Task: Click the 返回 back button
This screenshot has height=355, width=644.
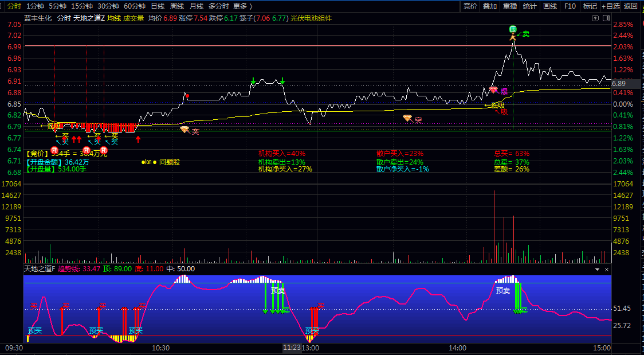Action: coord(630,6)
